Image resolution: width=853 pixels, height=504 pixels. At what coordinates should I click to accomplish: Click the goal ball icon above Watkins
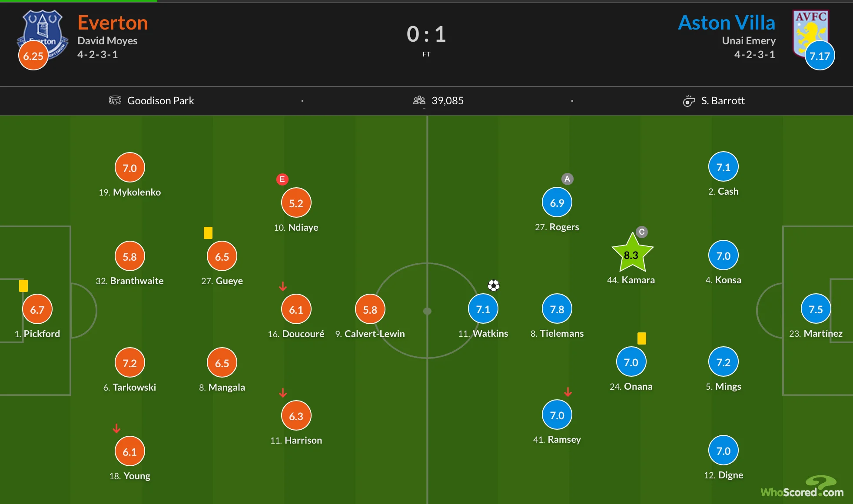(x=494, y=285)
